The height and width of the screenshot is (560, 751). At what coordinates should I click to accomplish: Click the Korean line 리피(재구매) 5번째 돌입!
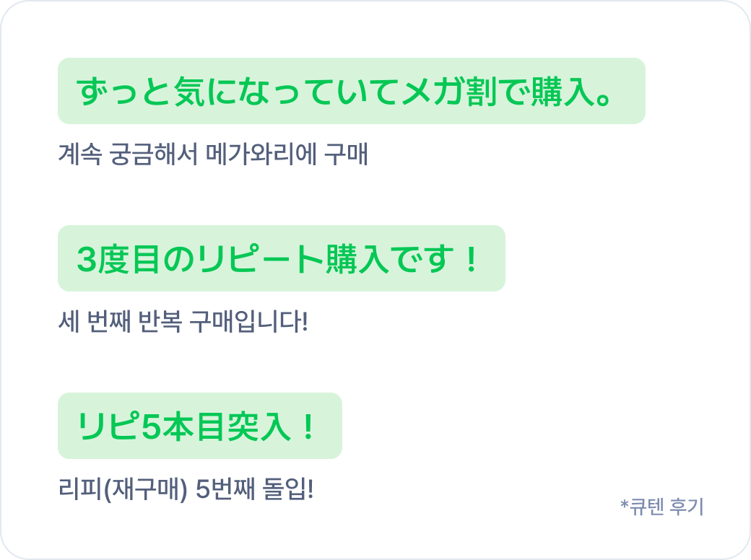[x=186, y=489]
